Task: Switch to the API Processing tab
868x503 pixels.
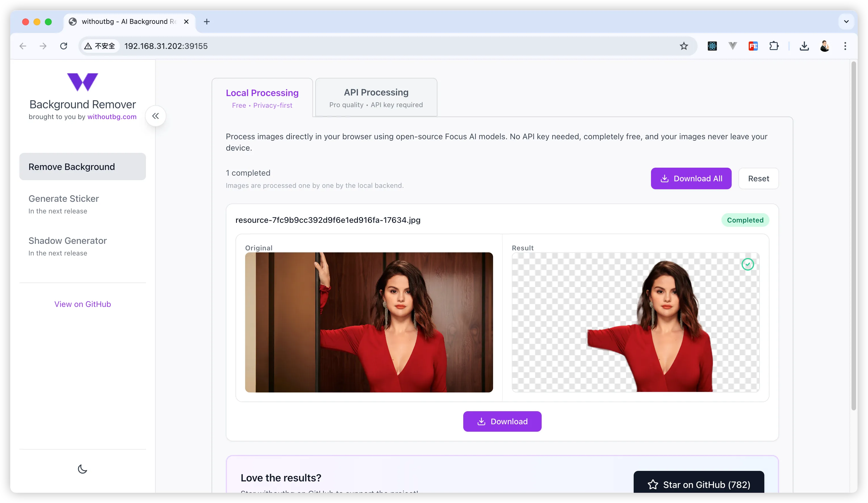Action: click(x=376, y=97)
